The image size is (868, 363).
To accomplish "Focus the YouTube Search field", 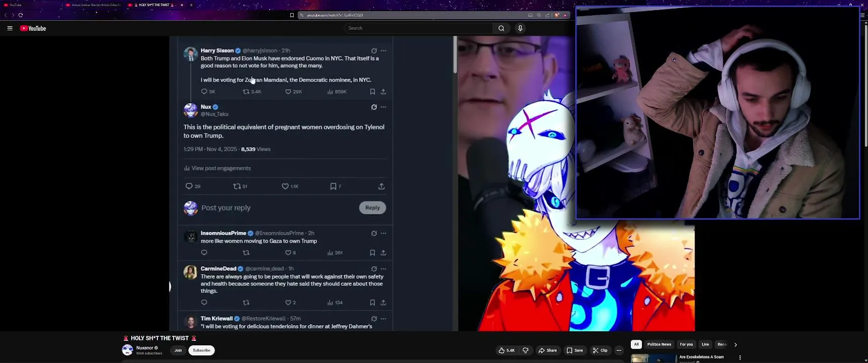I will tap(418, 28).
